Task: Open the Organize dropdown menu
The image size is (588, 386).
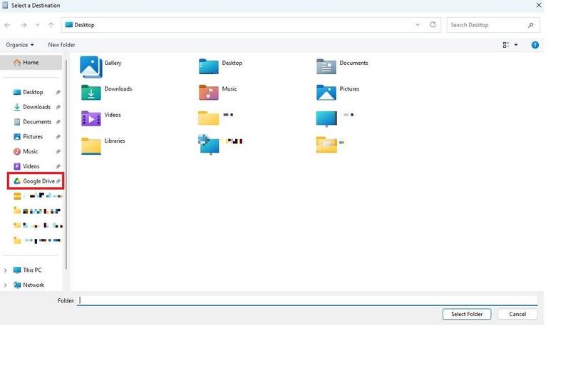Action: tap(20, 45)
